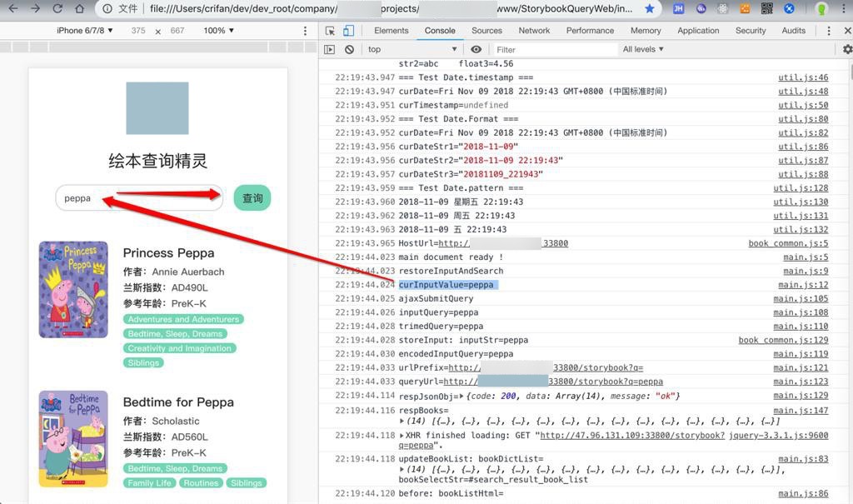Click Princess Peppa's Siblings tag
Screen dimensions: 853x504
click(143, 362)
